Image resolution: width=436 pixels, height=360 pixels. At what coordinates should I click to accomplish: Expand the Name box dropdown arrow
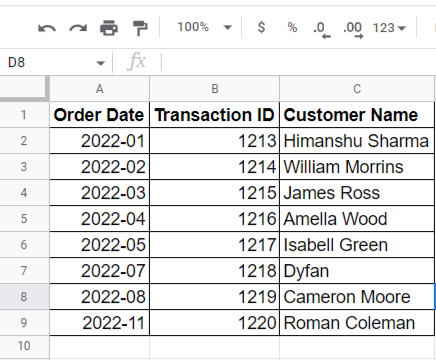100,63
